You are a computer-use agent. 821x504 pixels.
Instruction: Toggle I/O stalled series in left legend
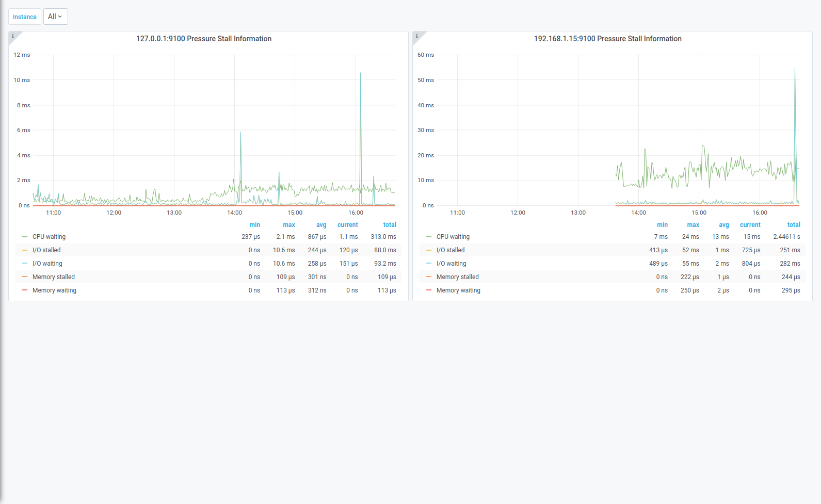(46, 250)
